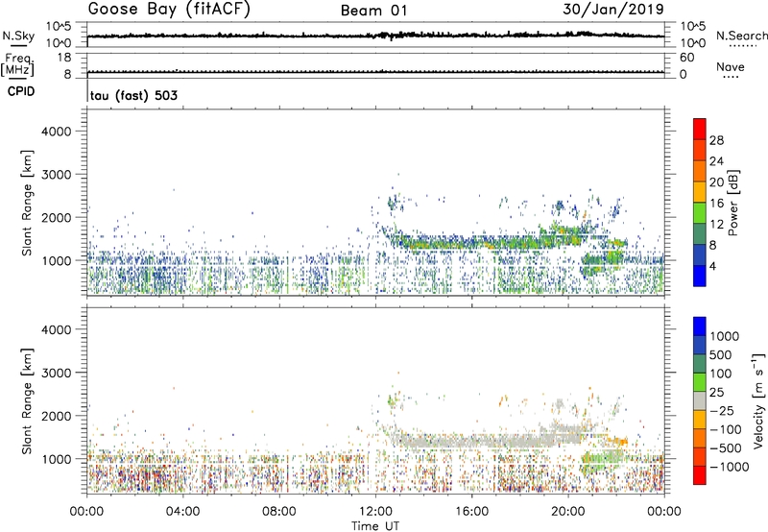The image size is (768, 532).
Task: Click the -1000 label on velocity colorbar
Action: click(730, 467)
